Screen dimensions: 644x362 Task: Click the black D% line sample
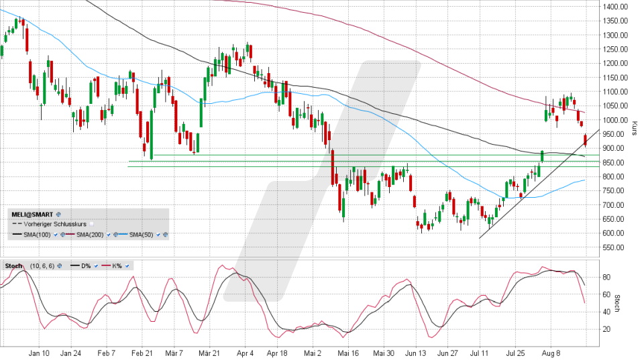coord(74,265)
